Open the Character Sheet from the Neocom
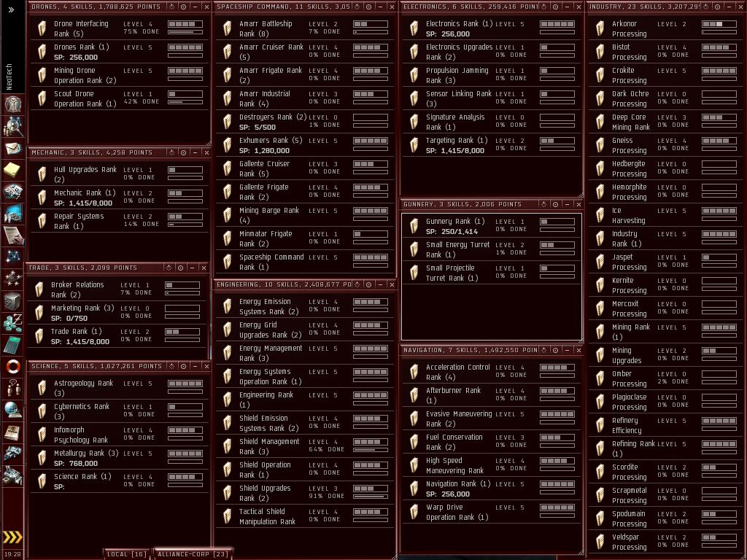This screenshot has width=747, height=560. (13, 104)
